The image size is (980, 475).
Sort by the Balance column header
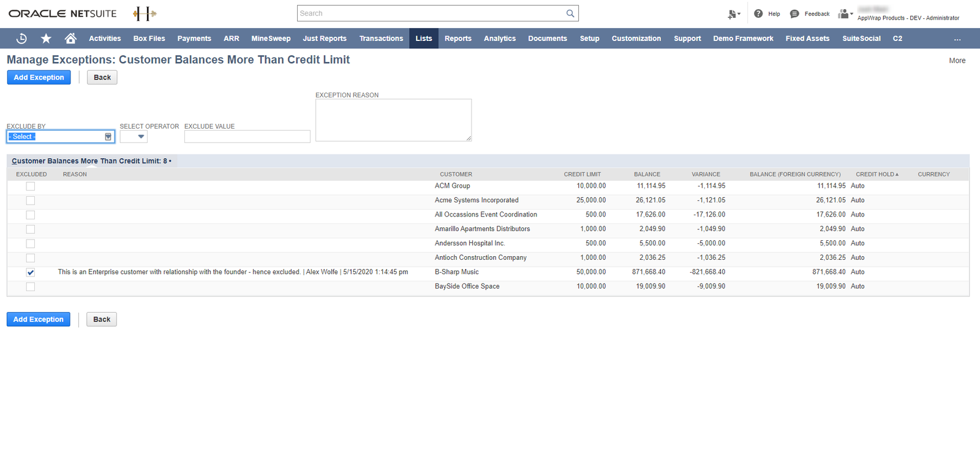(x=647, y=175)
